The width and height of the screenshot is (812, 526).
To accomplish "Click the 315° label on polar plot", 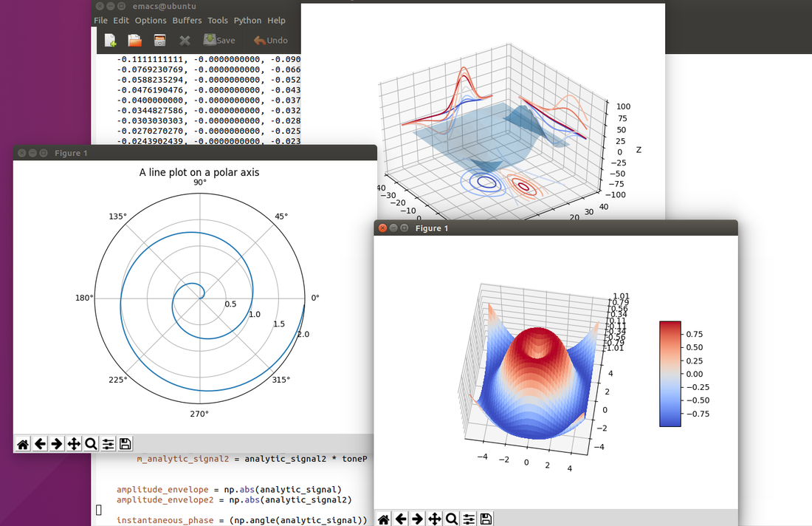I will coord(281,380).
